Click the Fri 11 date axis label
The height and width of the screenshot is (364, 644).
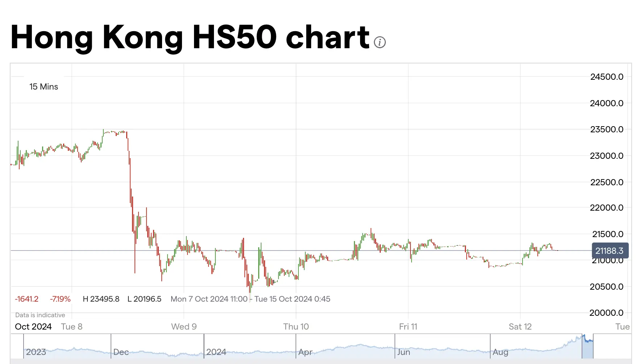pos(408,327)
